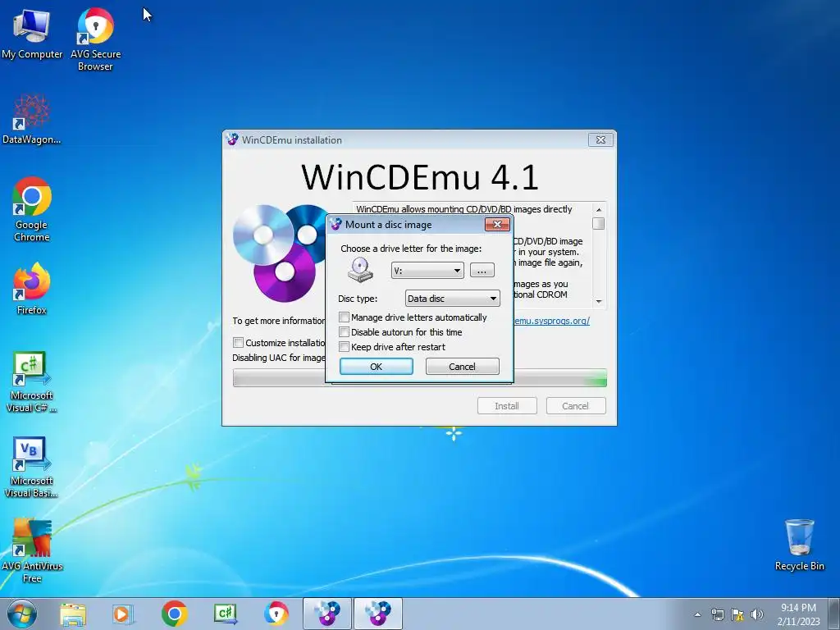Open the sysprogs.org website link
840x630 pixels.
tap(552, 321)
